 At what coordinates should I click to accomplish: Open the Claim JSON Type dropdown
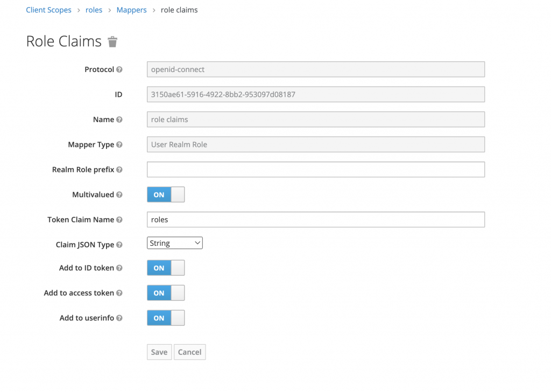click(175, 243)
